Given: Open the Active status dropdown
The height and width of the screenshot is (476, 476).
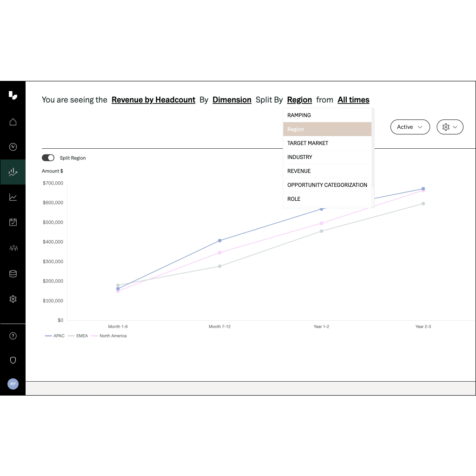Looking at the screenshot, I should coord(410,127).
